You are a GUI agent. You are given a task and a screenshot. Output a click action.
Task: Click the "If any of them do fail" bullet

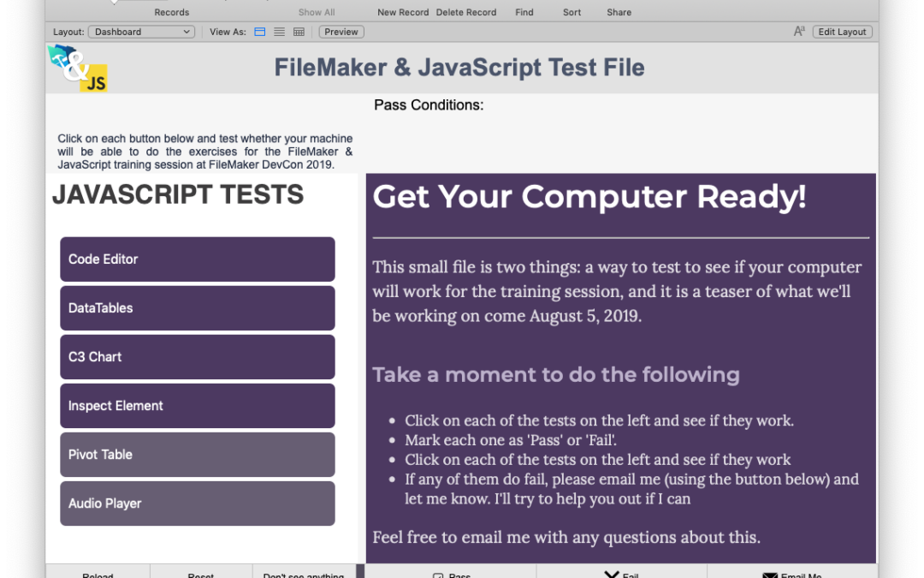click(631, 489)
